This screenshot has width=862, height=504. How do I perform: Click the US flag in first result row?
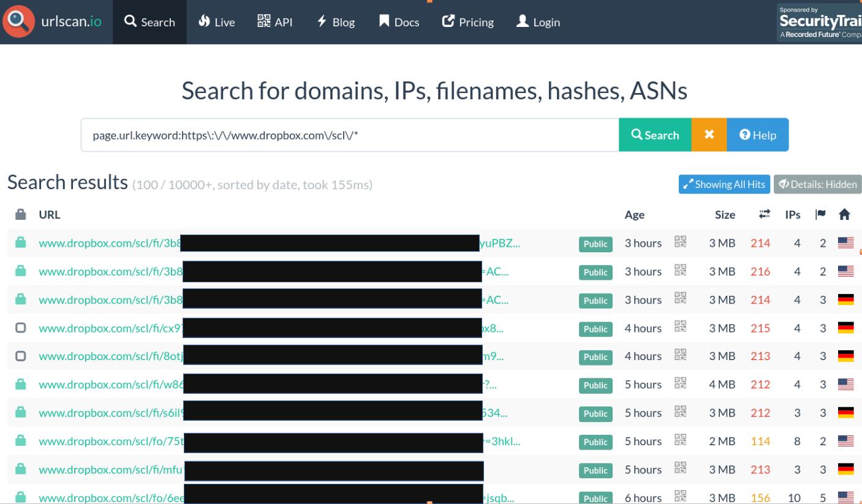click(x=845, y=243)
